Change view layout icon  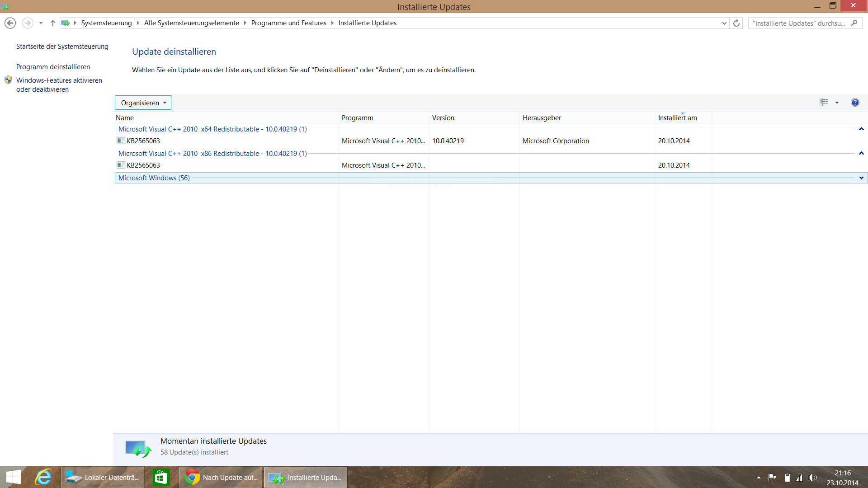click(x=824, y=103)
